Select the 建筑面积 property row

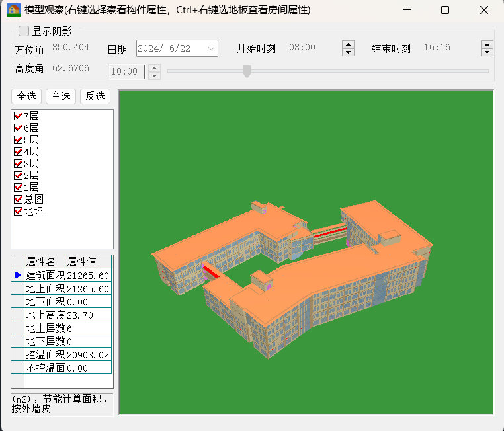pos(62,275)
